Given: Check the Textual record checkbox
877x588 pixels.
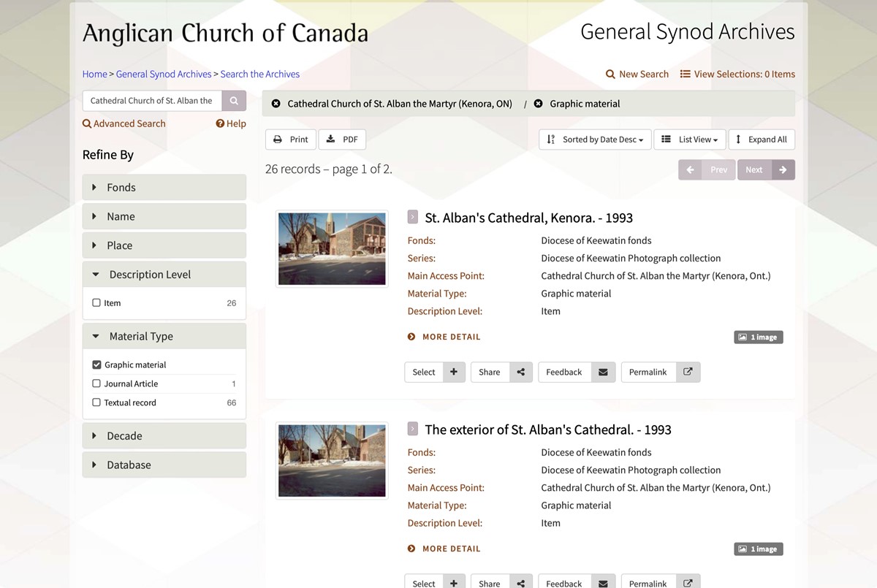Looking at the screenshot, I should [x=96, y=402].
